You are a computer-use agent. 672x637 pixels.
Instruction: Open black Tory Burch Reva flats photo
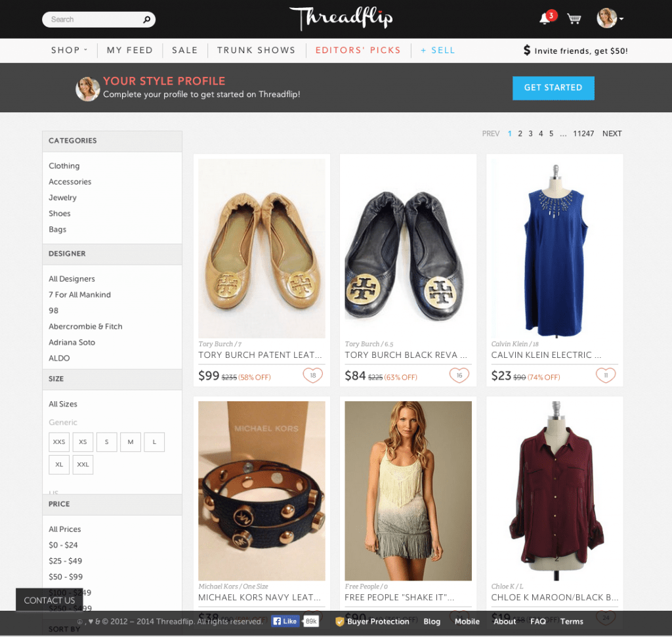[408, 248]
